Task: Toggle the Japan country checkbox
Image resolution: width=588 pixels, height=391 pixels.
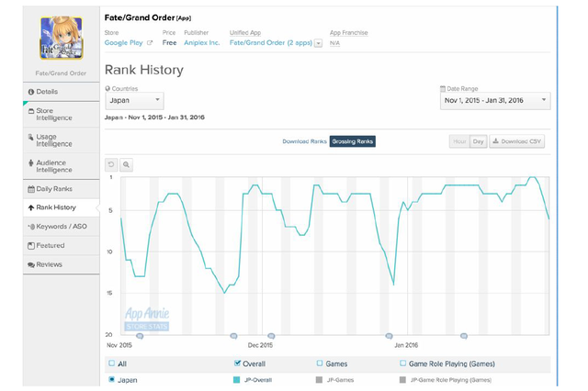Action: click(112, 379)
